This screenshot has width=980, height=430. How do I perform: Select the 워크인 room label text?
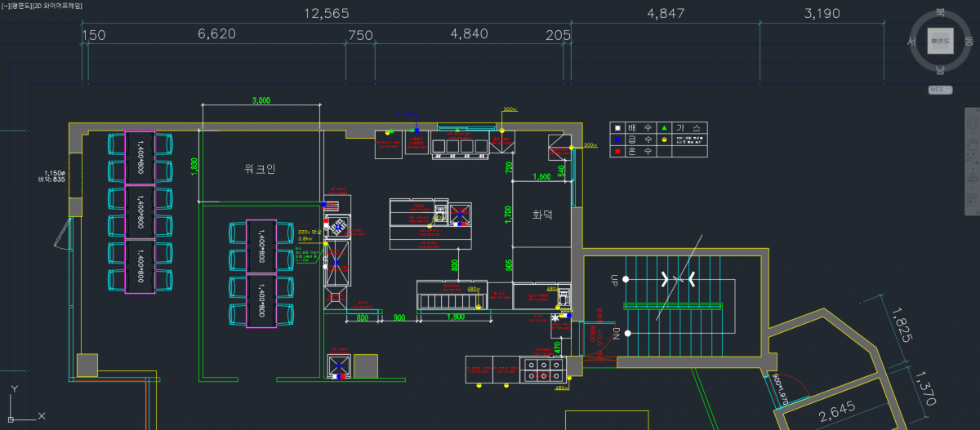pos(260,169)
